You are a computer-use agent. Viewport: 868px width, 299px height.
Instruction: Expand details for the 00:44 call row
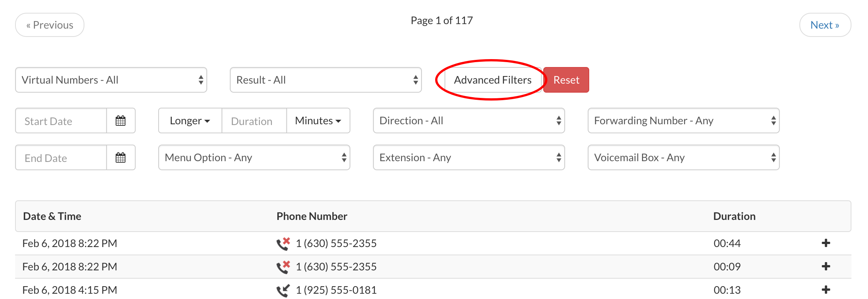[x=826, y=243]
